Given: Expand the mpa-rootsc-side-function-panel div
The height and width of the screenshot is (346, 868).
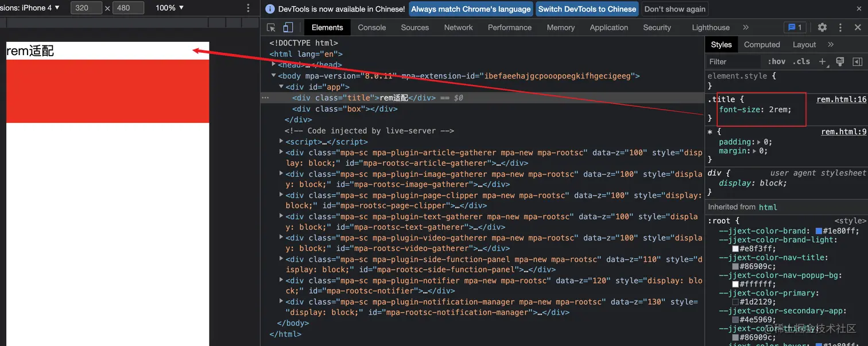Looking at the screenshot, I should (x=281, y=259).
